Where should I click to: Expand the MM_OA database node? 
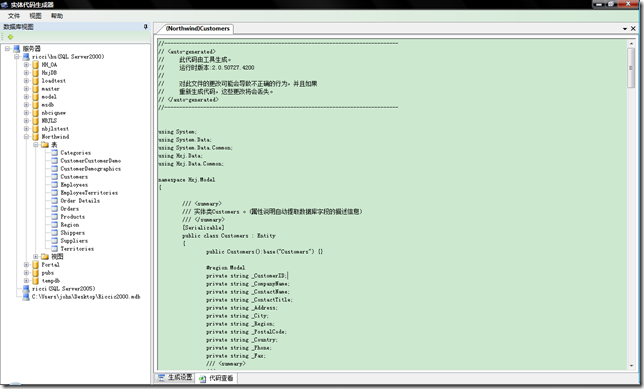click(26, 65)
